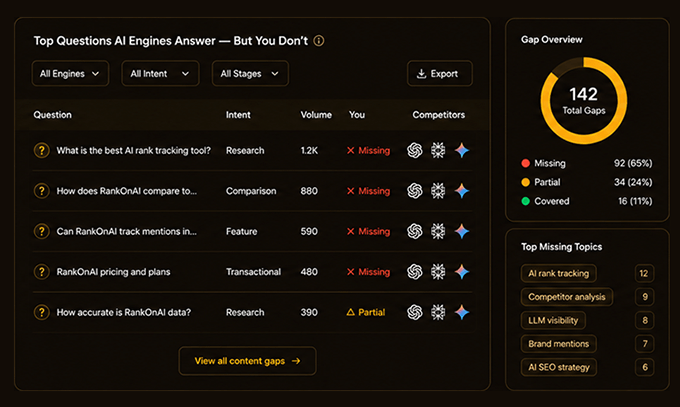This screenshot has height=407, width=680.
Task: Click the Volume column header
Action: point(316,115)
